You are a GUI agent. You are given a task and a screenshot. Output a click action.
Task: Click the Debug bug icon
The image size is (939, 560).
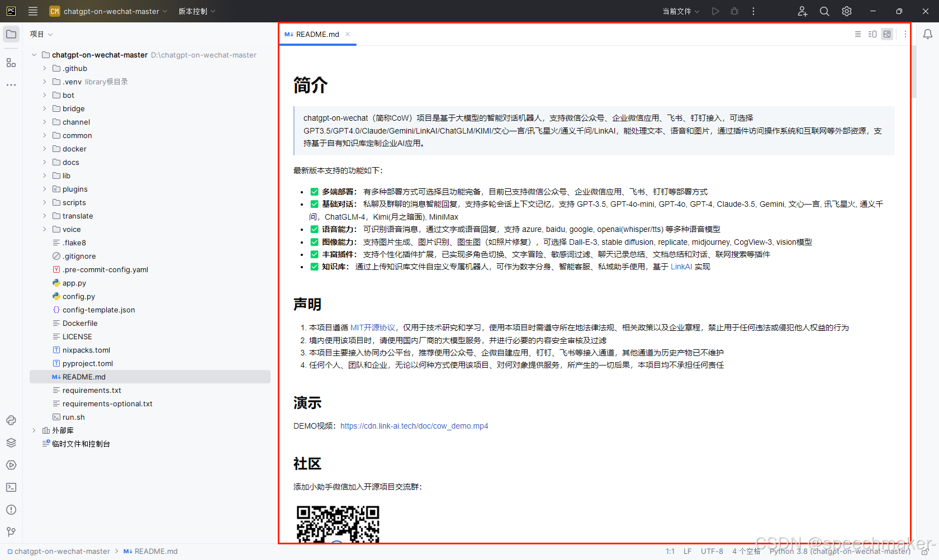[x=734, y=11]
